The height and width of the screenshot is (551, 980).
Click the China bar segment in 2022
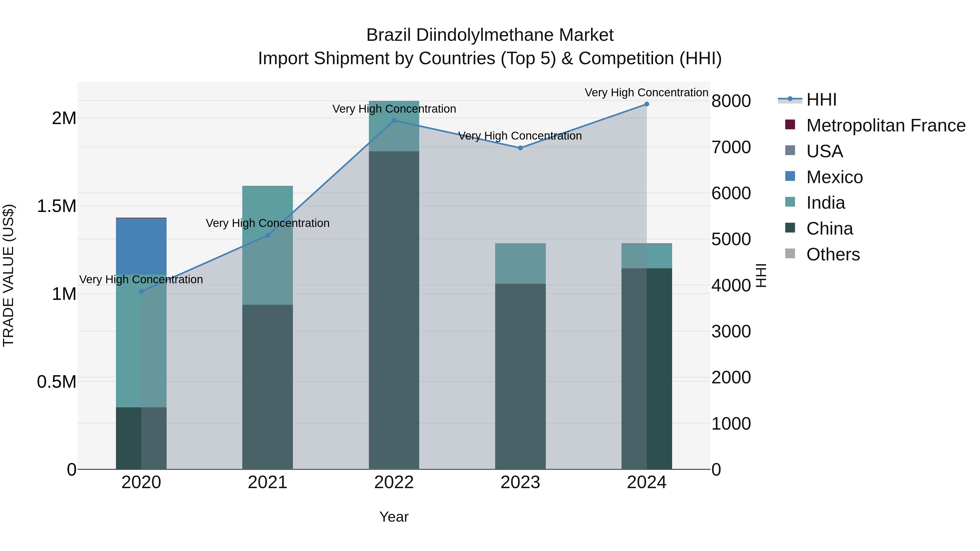(x=394, y=310)
